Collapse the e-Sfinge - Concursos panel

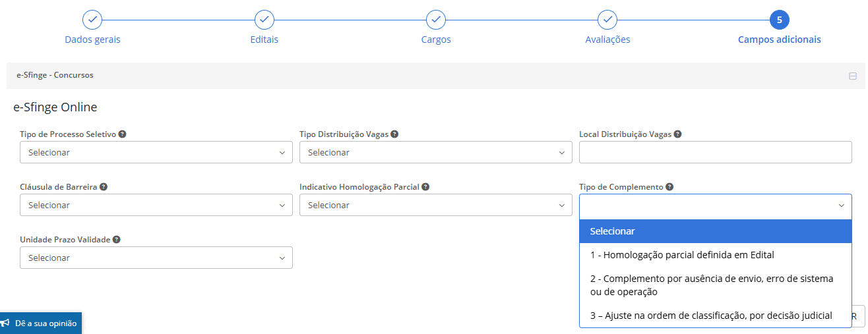coord(852,76)
